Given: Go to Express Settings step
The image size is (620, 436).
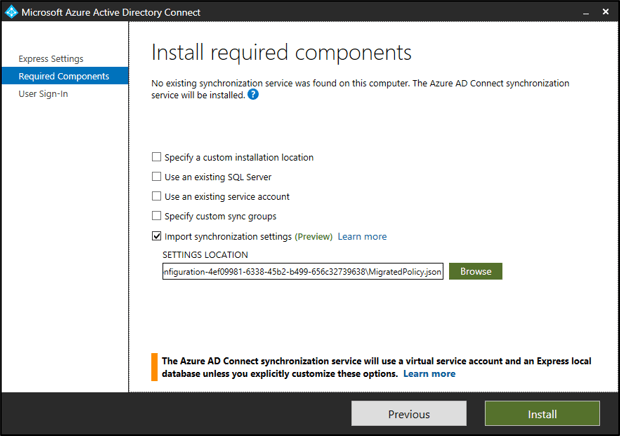Looking at the screenshot, I should coord(51,59).
